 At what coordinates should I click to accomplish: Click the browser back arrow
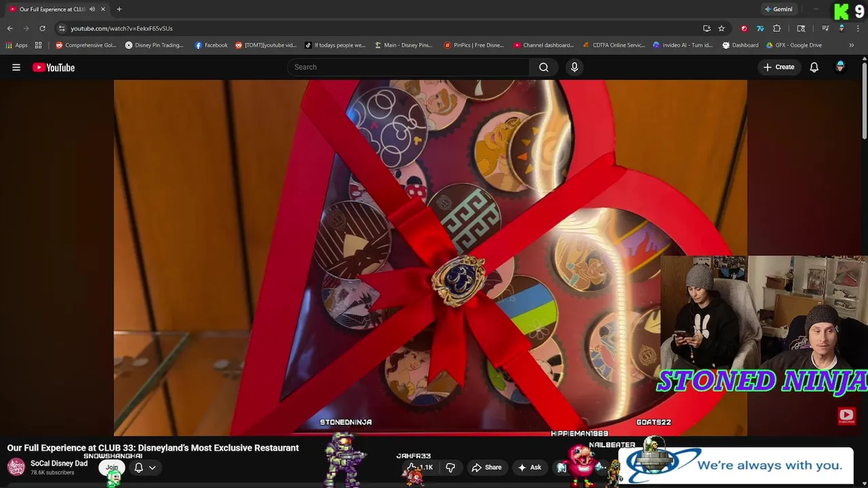(x=10, y=28)
